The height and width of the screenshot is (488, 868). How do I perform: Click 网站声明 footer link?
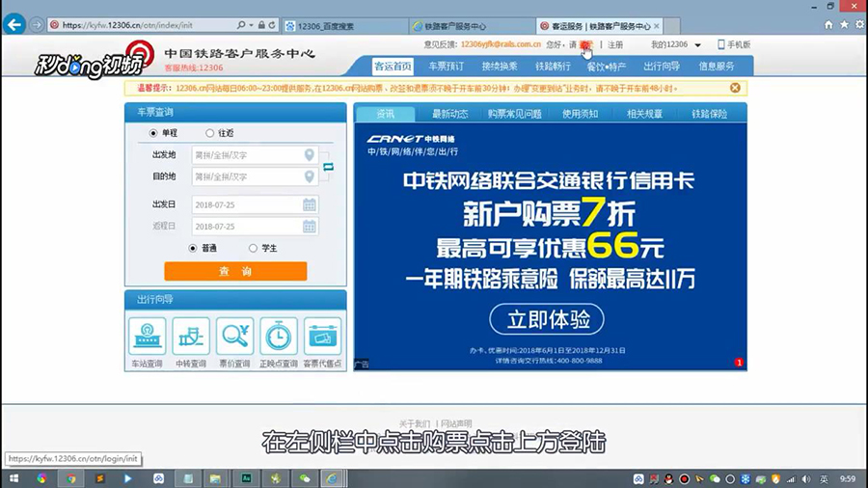click(456, 423)
